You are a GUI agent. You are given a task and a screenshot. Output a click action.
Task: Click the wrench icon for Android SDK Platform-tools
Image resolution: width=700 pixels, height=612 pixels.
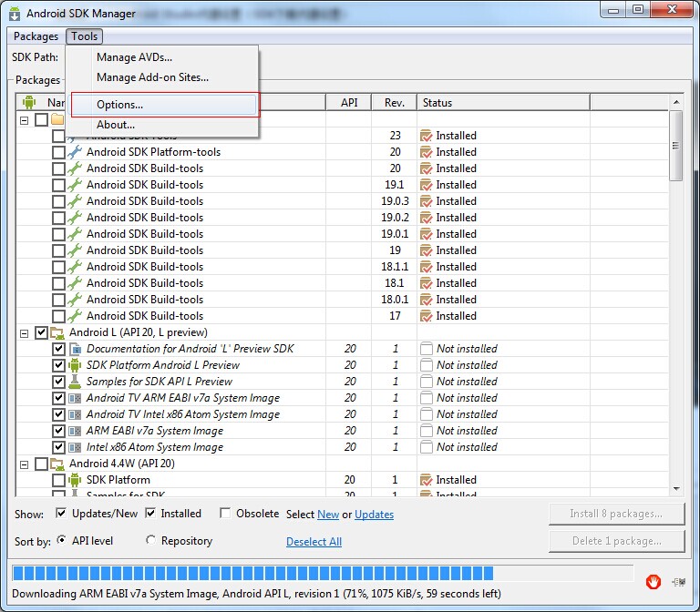click(75, 152)
